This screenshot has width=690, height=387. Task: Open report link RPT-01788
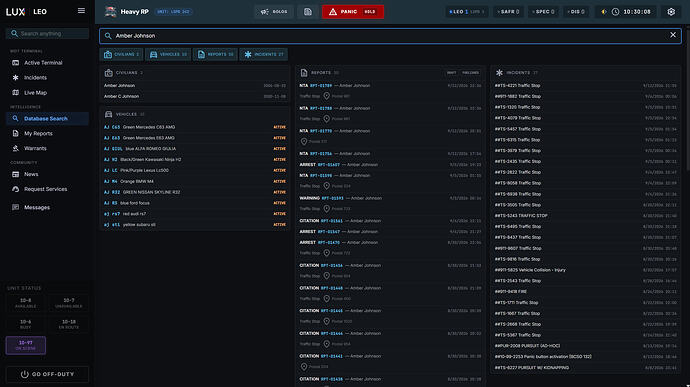tap(321, 108)
